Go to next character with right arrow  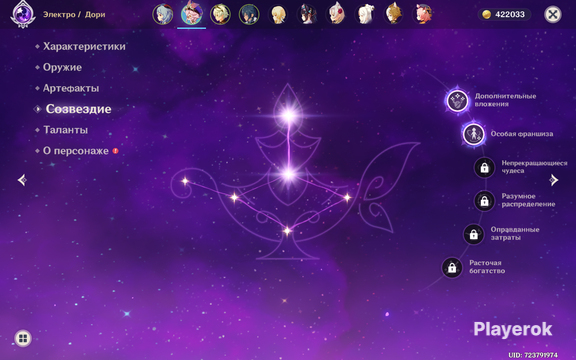pos(554,180)
